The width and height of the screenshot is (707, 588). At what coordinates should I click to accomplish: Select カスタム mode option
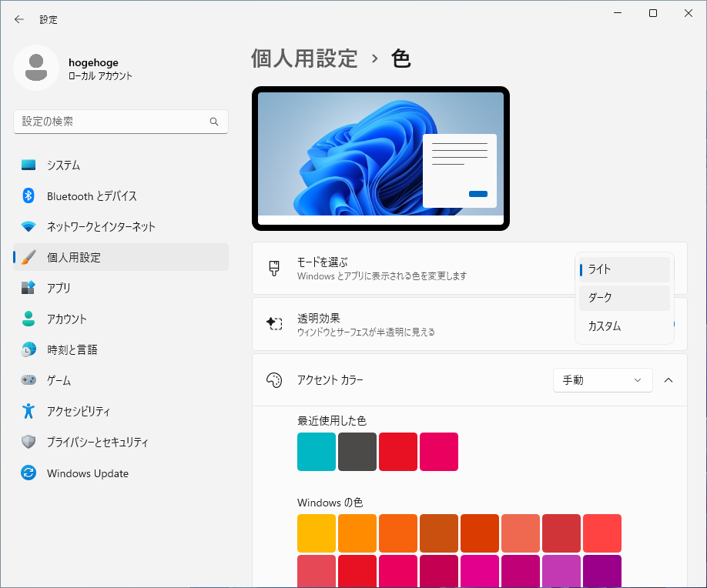(625, 326)
